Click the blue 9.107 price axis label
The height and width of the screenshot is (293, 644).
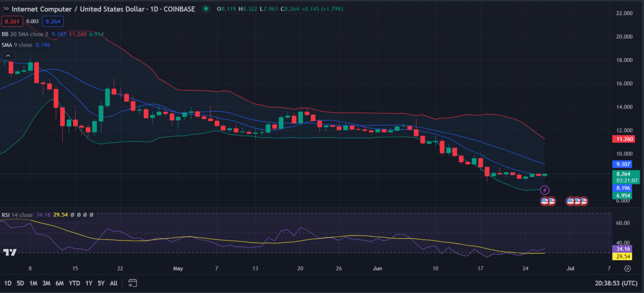(623, 165)
